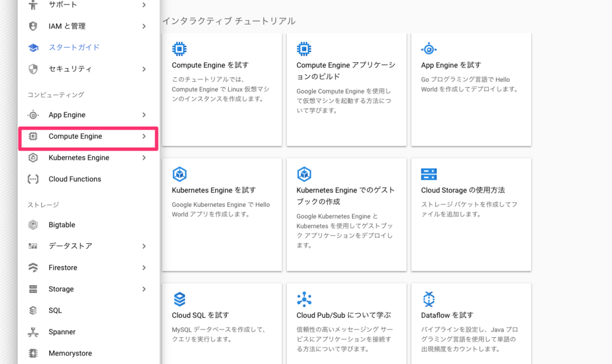Expand the Compute Engine submenu chevron
Viewport: 612px width, 364px height.
[x=144, y=136]
